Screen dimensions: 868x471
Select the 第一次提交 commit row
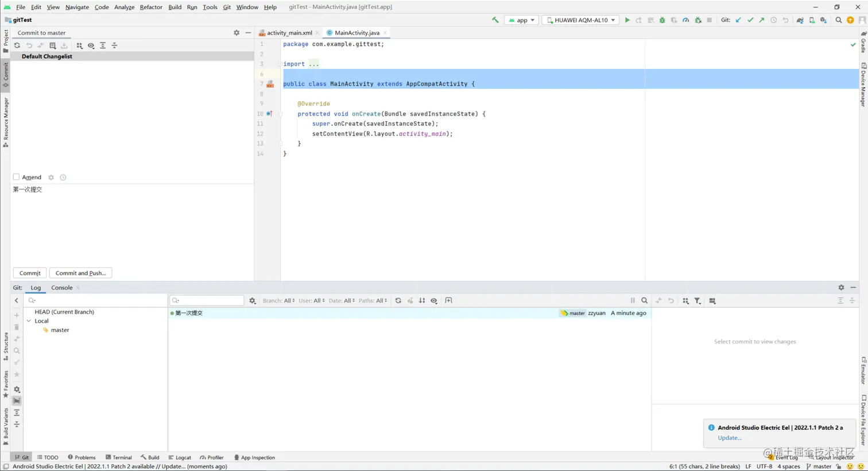point(409,313)
